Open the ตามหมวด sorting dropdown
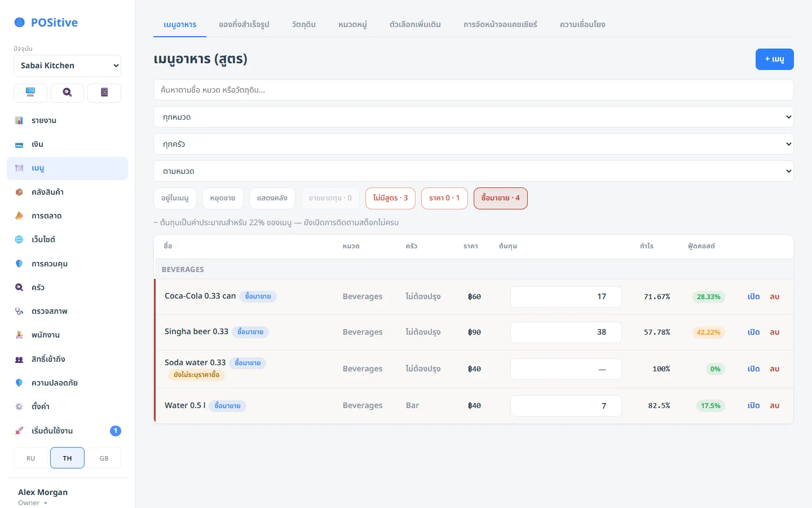Viewport: 812px width, 508px height. [x=474, y=171]
